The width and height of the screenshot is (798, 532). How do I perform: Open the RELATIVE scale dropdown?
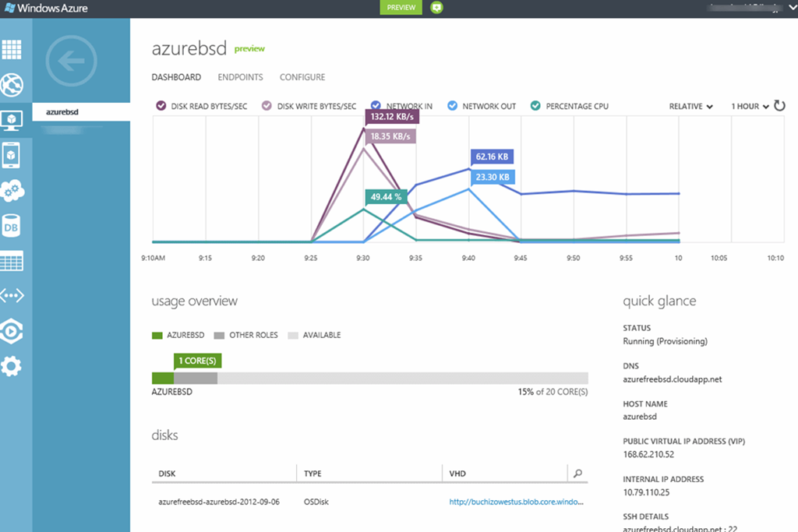pyautogui.click(x=690, y=106)
